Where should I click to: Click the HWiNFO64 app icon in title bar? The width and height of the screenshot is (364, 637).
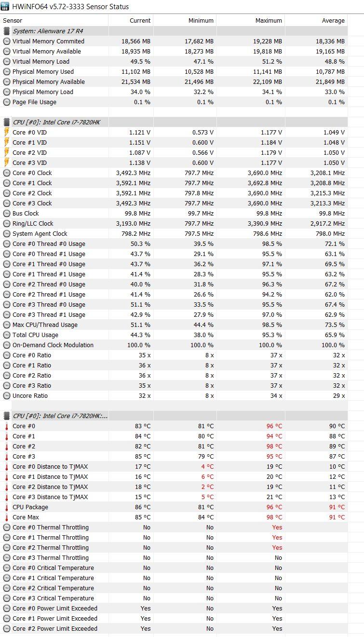6,7
